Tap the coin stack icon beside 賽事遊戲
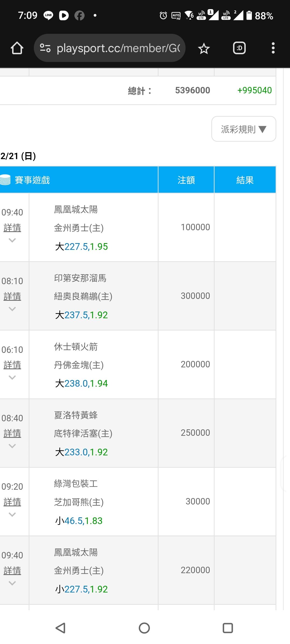The width and height of the screenshot is (290, 644). pyautogui.click(x=5, y=180)
